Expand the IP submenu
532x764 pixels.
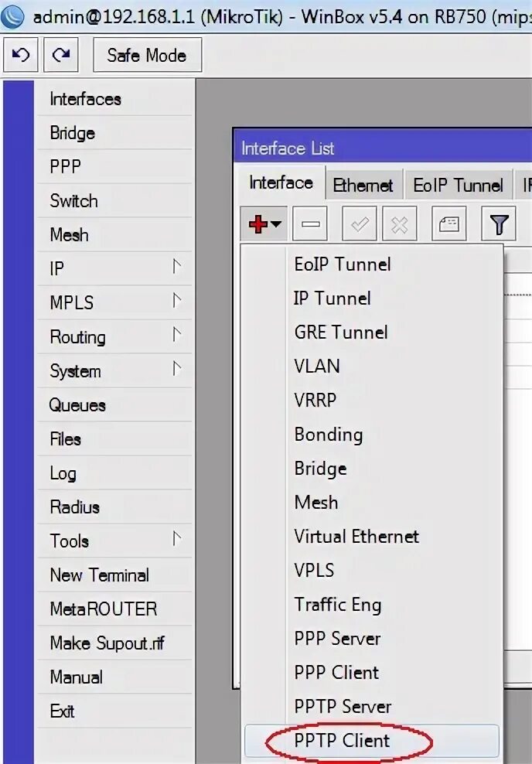(x=114, y=268)
